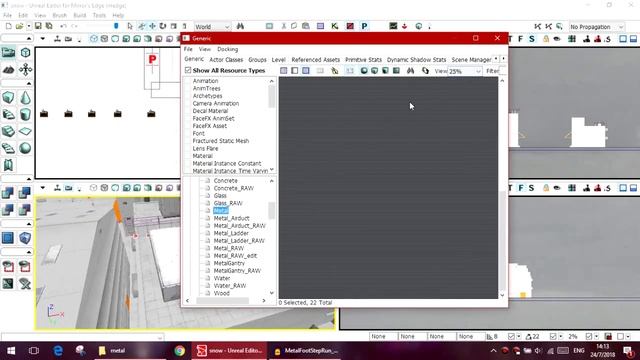Build a cone brush
Viewport: 640px width, 360px height.
[25, 98]
